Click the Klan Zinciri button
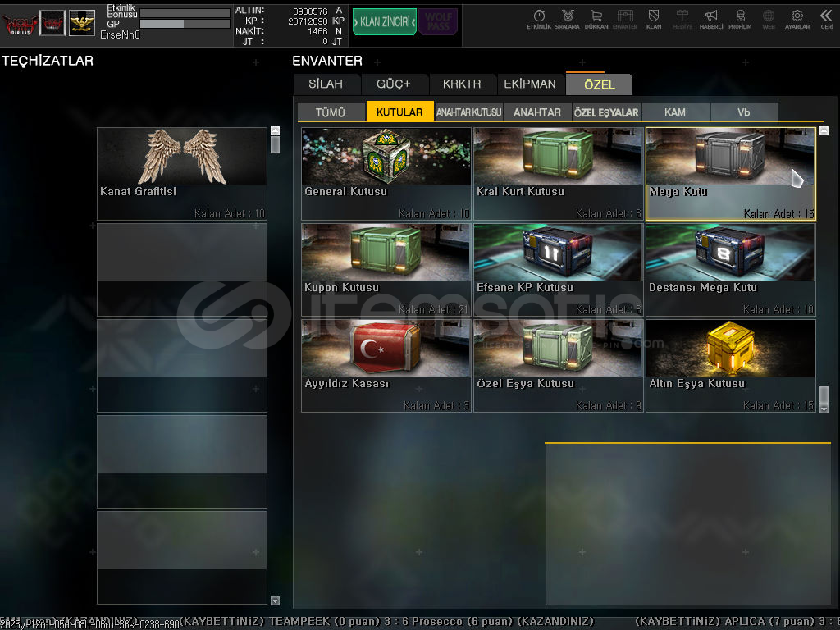840x630 pixels. click(384, 22)
